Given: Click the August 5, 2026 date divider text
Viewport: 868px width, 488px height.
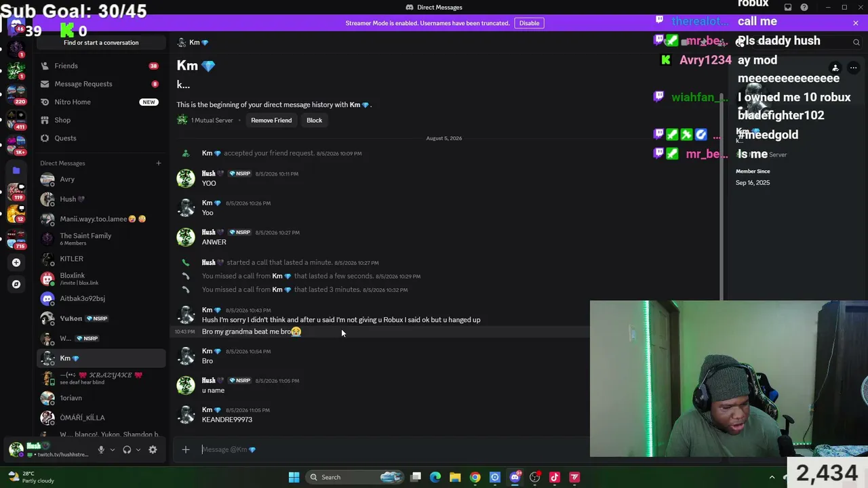Looking at the screenshot, I should (444, 138).
